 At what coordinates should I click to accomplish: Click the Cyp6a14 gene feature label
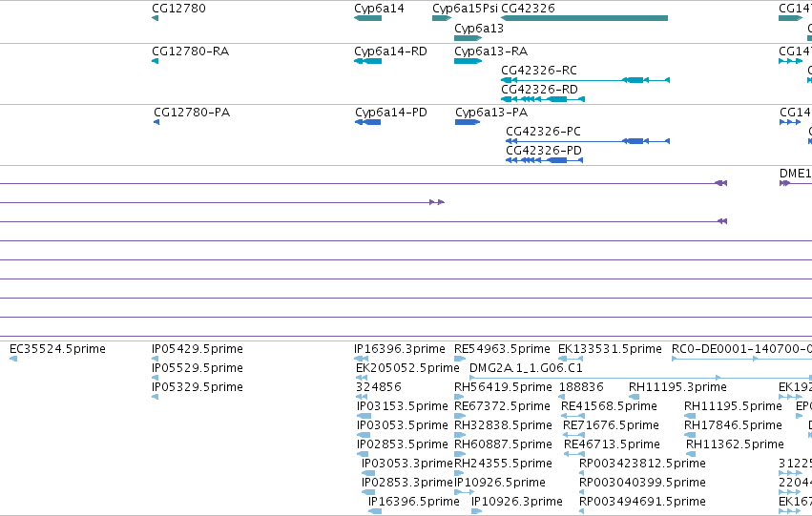pos(379,9)
